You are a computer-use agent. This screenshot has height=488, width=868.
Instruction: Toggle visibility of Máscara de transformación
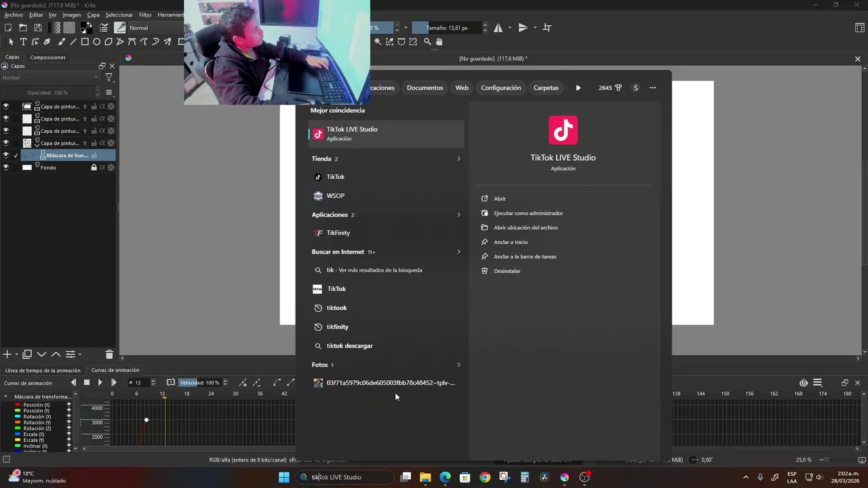5,155
